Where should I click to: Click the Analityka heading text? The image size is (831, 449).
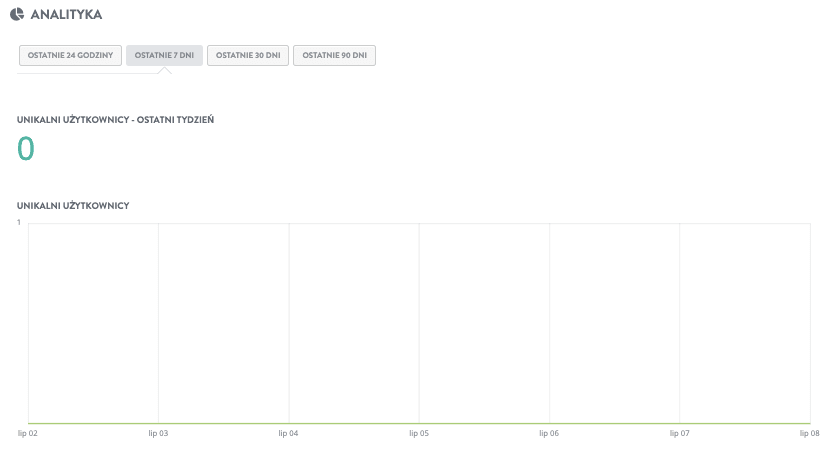[66, 14]
